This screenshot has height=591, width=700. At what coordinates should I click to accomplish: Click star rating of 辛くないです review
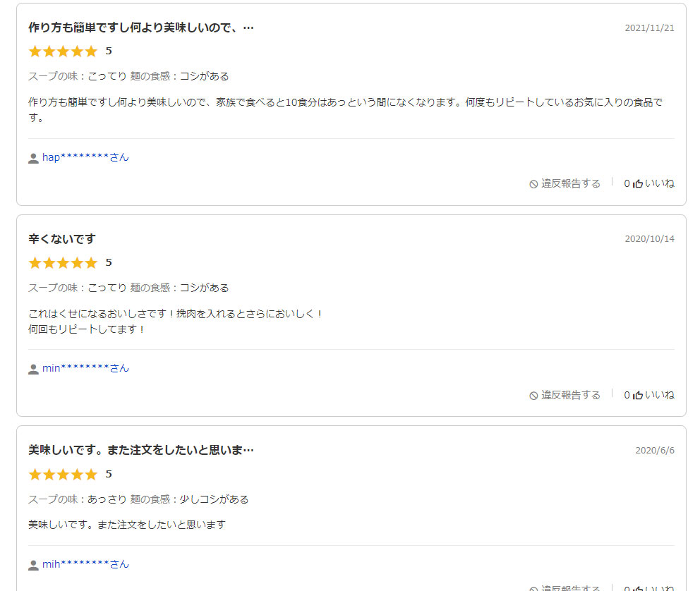pos(63,263)
